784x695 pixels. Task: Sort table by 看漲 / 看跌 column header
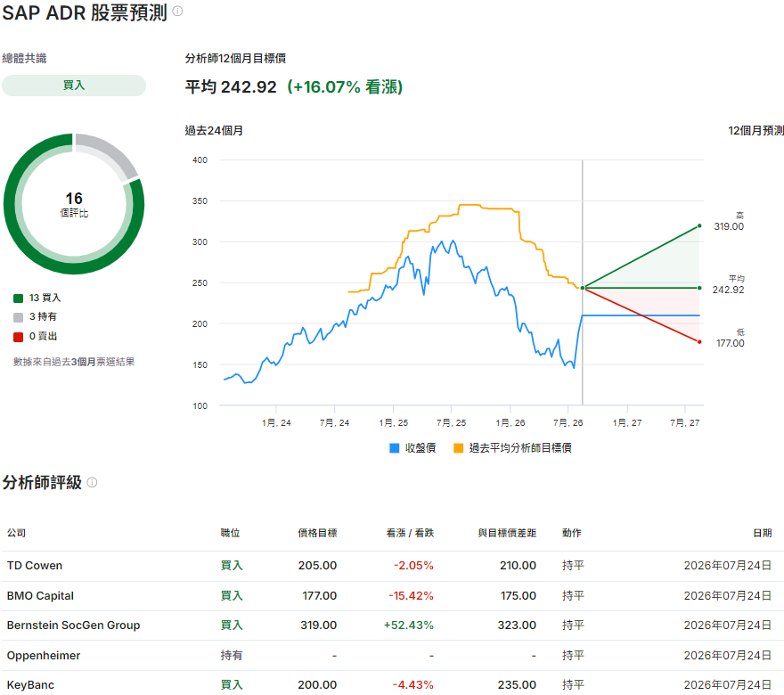pos(410,533)
